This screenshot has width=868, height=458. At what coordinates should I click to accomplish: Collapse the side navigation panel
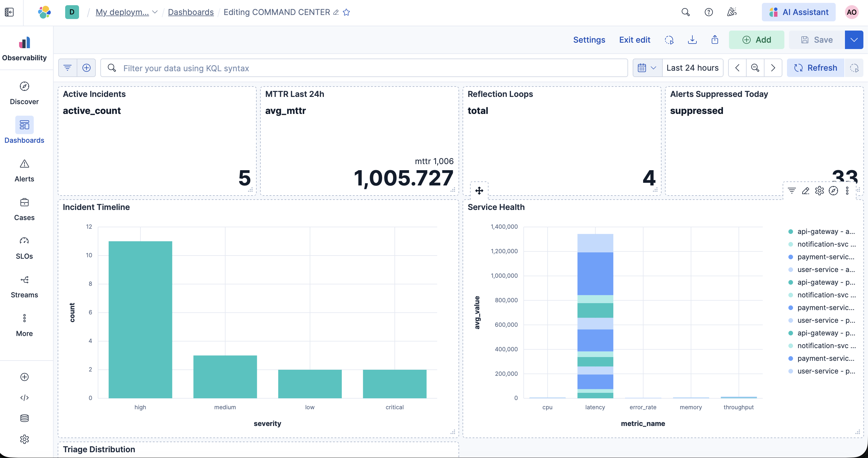(x=9, y=12)
